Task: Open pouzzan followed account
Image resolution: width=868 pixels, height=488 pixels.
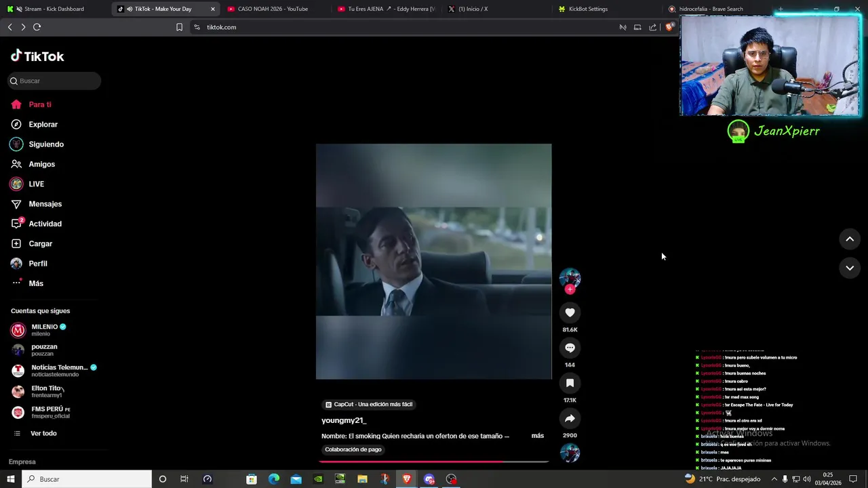Action: (35, 350)
